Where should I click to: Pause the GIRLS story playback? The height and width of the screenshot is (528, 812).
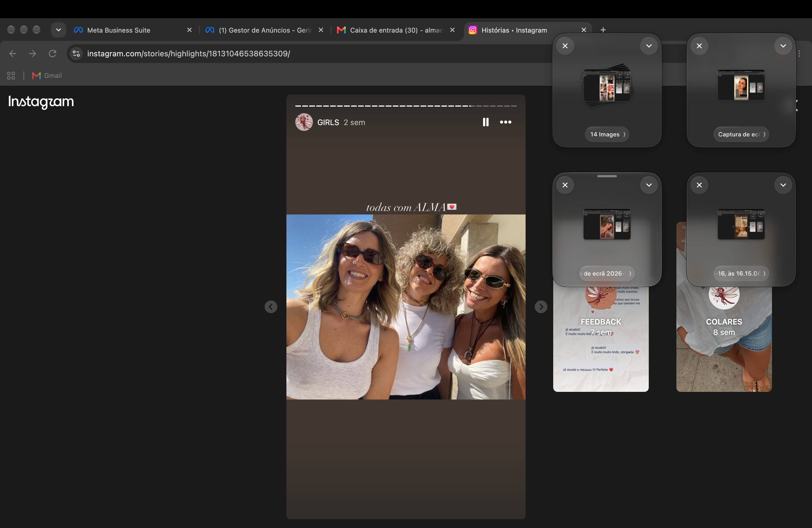(486, 122)
